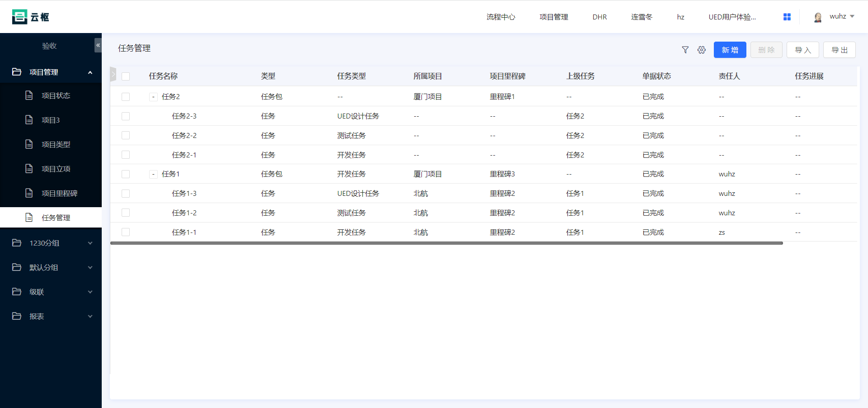
Task: Click the 删除 button
Action: click(767, 50)
